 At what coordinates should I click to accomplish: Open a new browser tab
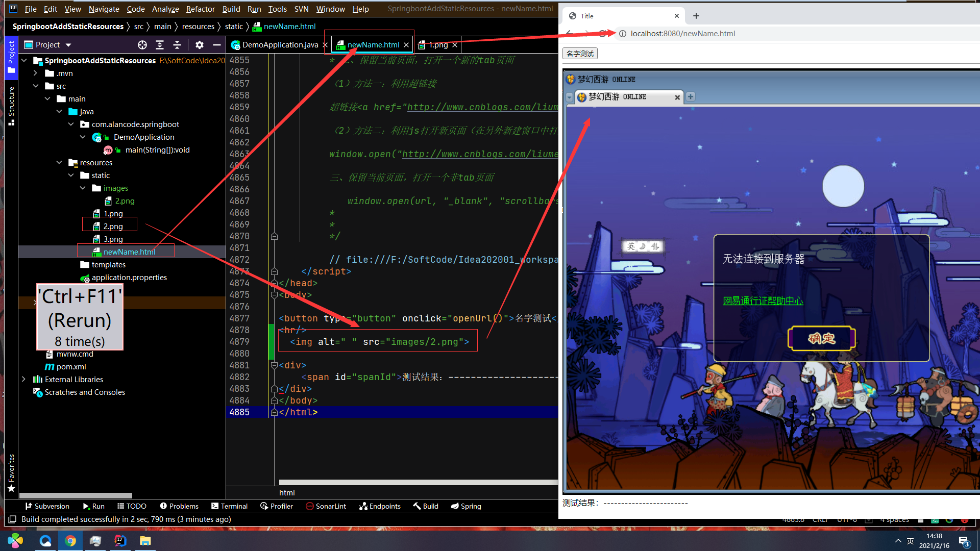tap(696, 16)
